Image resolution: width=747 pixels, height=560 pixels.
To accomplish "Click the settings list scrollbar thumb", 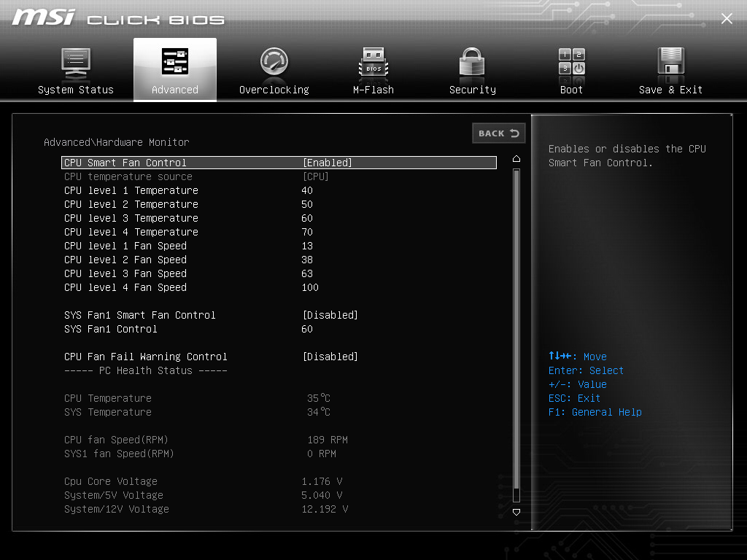I will 516,329.
